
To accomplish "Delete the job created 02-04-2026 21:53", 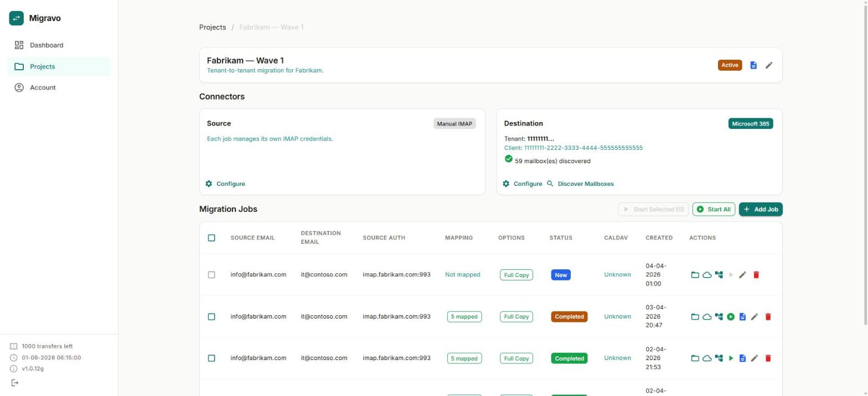I will (768, 358).
